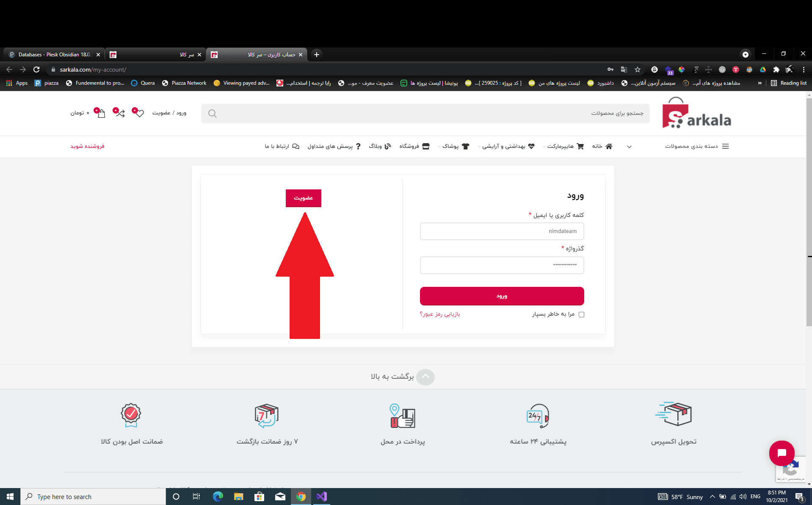Open the shopping cart bag icon
Image resolution: width=812 pixels, height=505 pixels.
100,113
